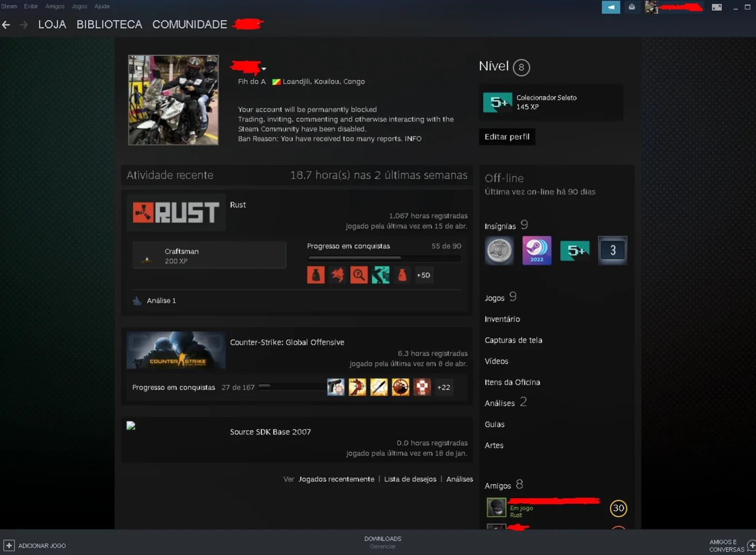Image resolution: width=756 pixels, height=555 pixels.
Task: Open the Artes link
Action: [x=494, y=445]
